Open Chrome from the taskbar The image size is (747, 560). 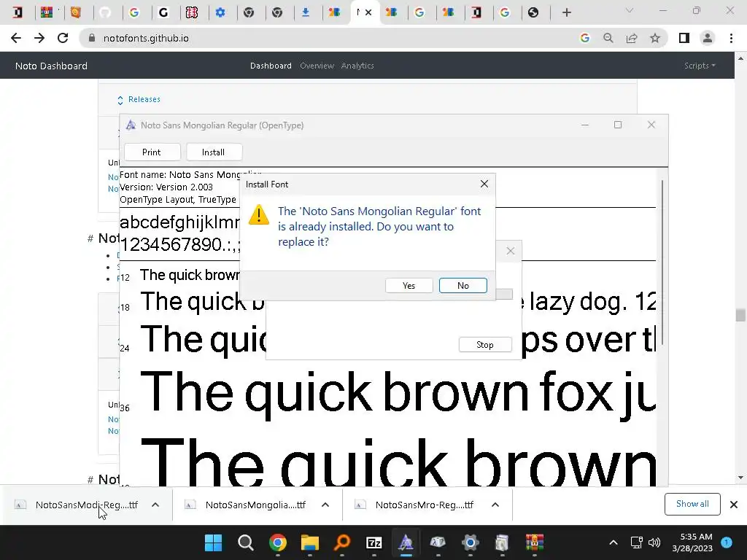[x=278, y=542]
